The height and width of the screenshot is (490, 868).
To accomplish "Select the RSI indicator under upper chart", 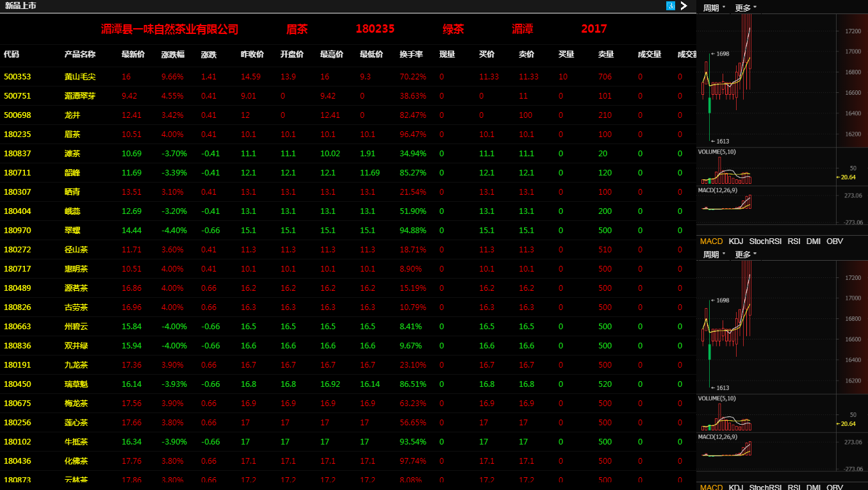I will tap(794, 241).
